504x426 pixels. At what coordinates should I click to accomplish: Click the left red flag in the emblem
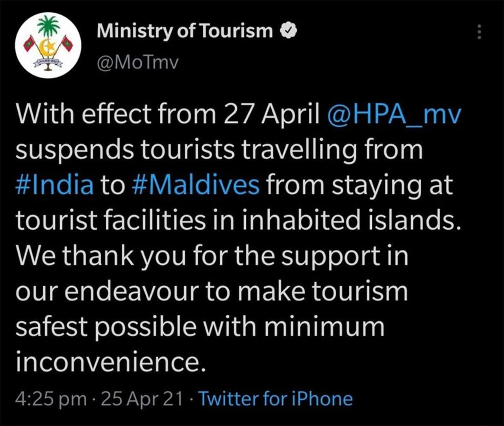click(30, 44)
